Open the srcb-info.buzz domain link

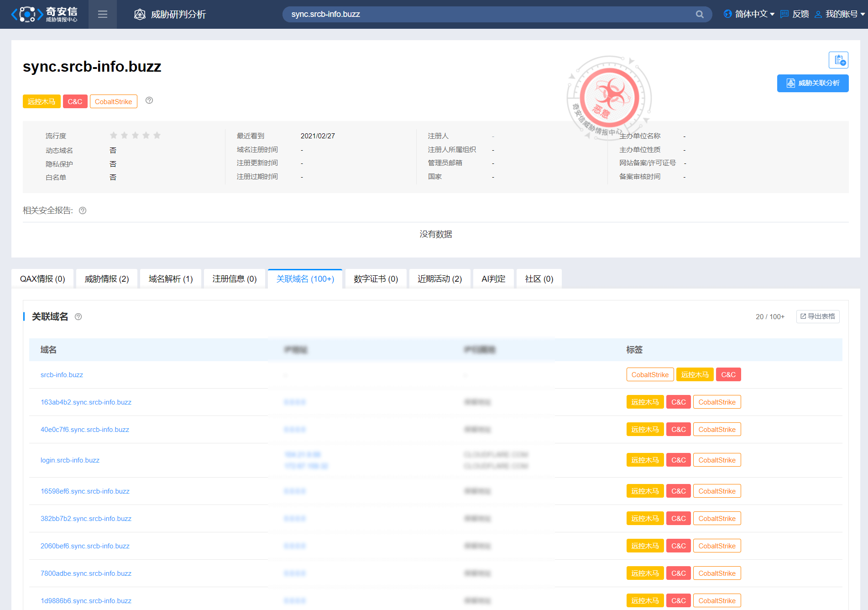pos(62,375)
